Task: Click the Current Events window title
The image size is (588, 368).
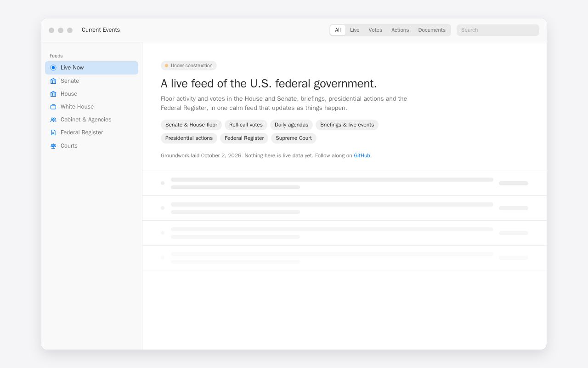Action: pyautogui.click(x=101, y=30)
